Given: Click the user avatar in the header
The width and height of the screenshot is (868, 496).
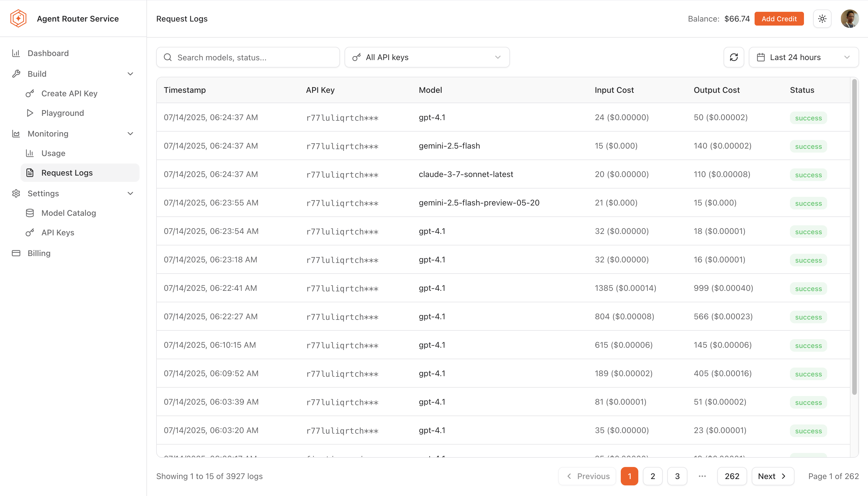Looking at the screenshot, I should click(x=851, y=18).
